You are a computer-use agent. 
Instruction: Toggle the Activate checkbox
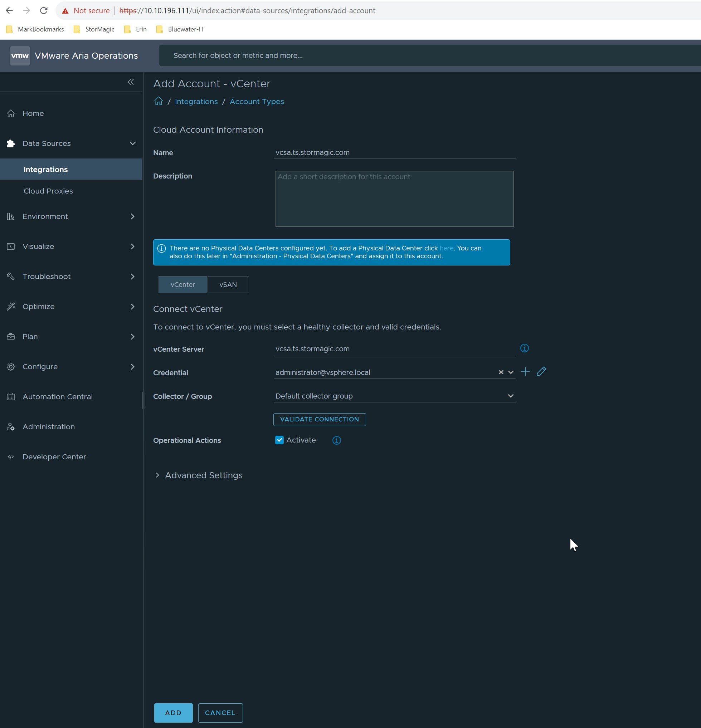279,440
